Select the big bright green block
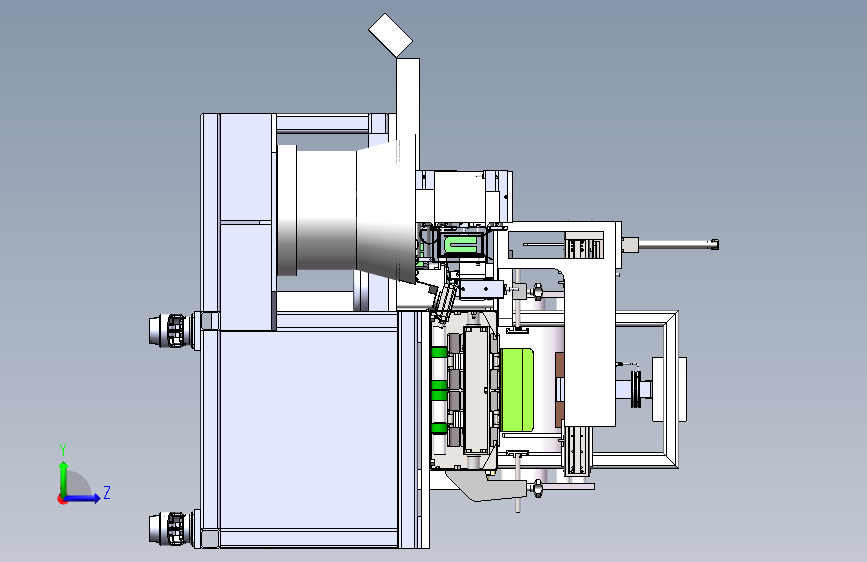867x562 pixels. point(518,390)
